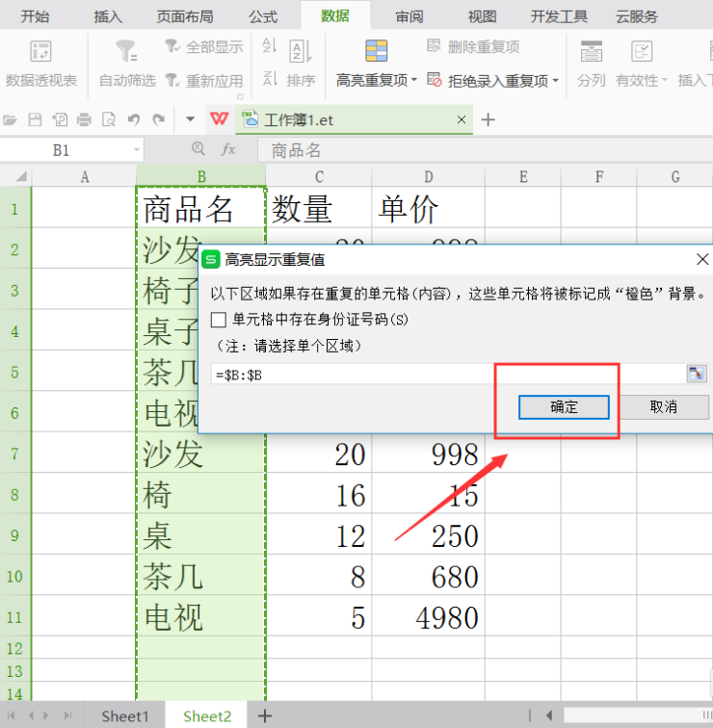The width and height of the screenshot is (713, 728).
Task: Click the print preview icon
Action: pyautogui.click(x=109, y=119)
